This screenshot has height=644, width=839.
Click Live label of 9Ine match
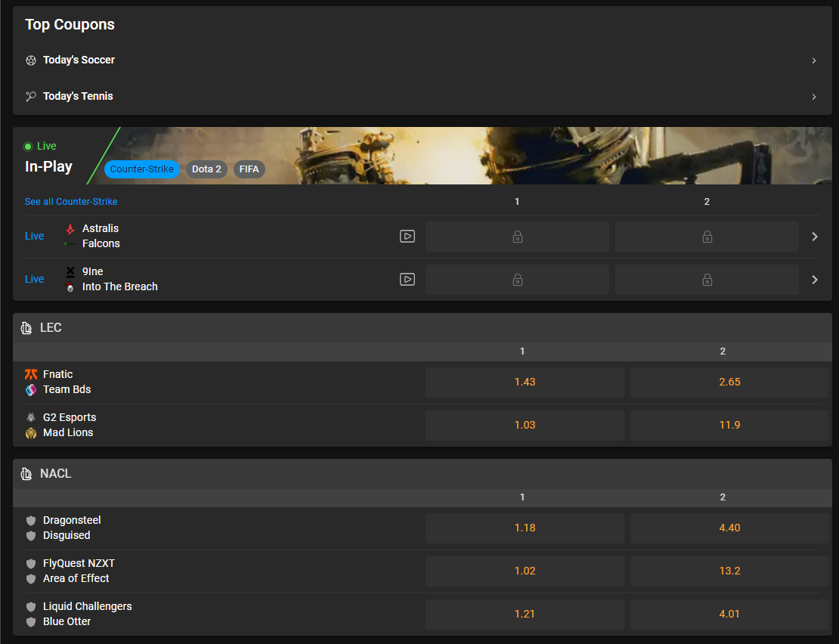click(x=34, y=279)
